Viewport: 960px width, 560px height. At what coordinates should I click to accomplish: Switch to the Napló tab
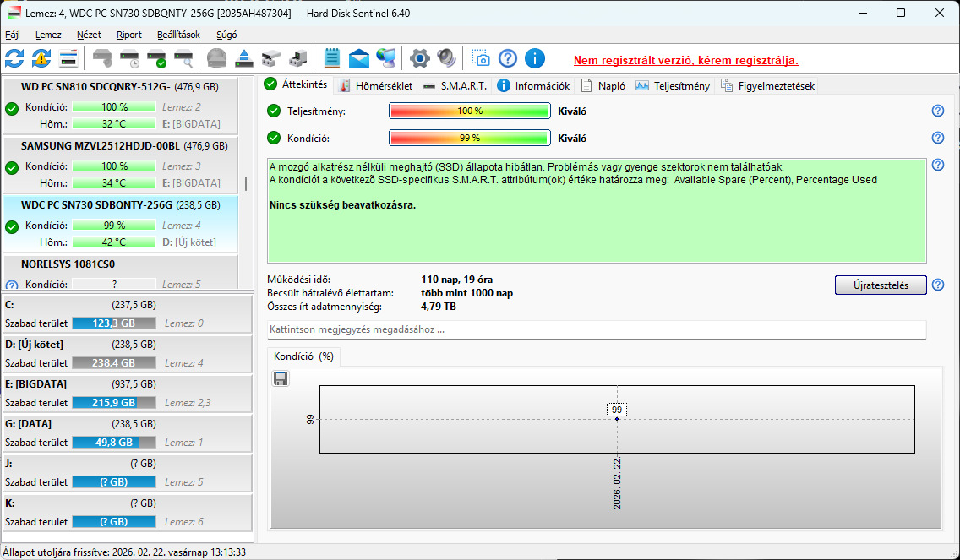click(603, 86)
